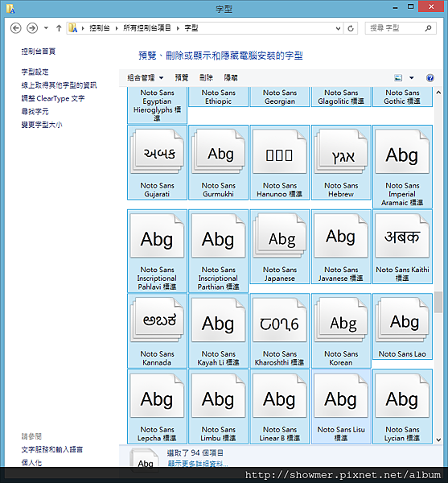Open 調整 ClearType 文字 link
The width and height of the screenshot is (448, 483).
(x=53, y=98)
